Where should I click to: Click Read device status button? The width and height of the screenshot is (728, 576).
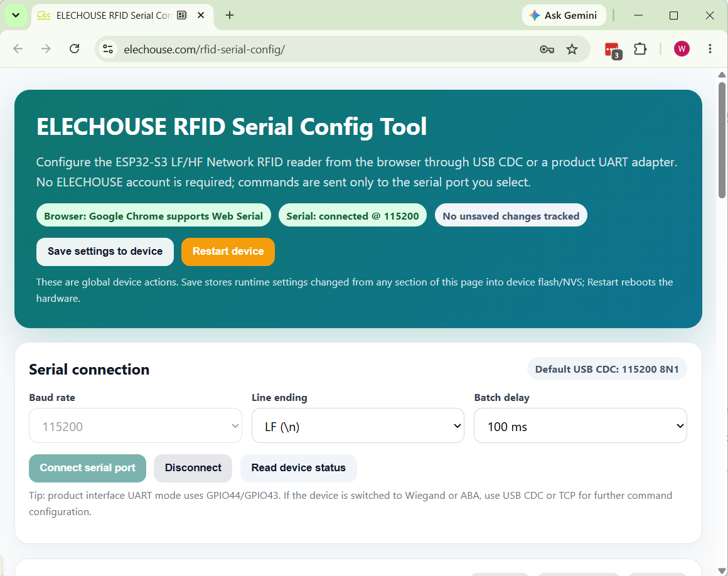pyautogui.click(x=299, y=468)
